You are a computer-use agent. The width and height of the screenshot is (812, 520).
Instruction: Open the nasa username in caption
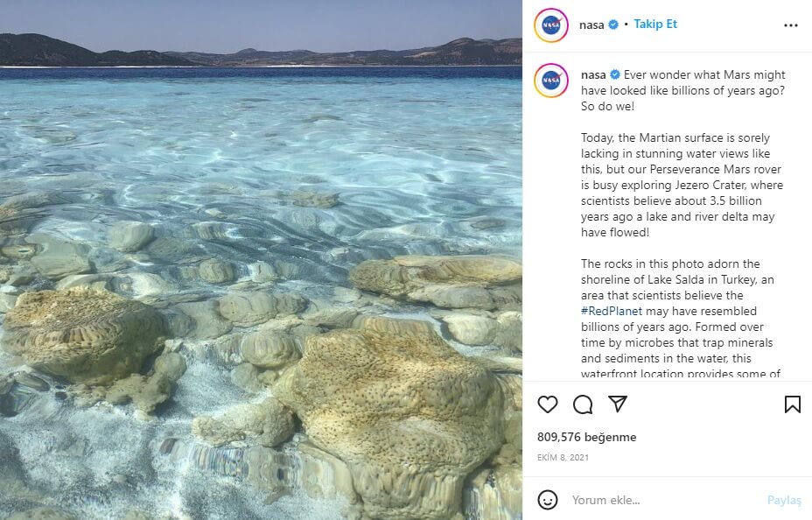coord(593,74)
